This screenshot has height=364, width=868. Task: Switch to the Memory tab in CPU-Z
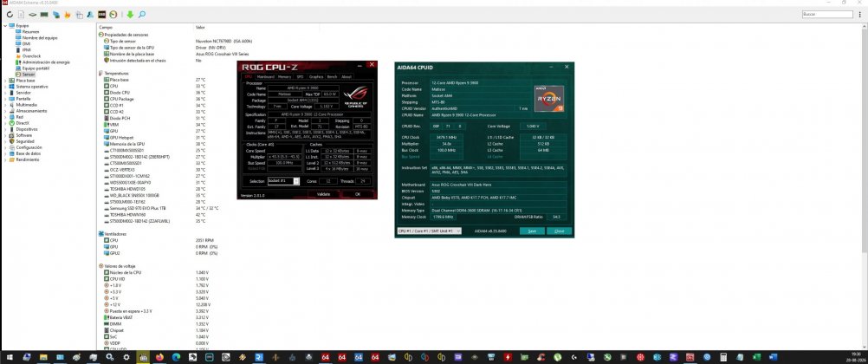tap(284, 76)
